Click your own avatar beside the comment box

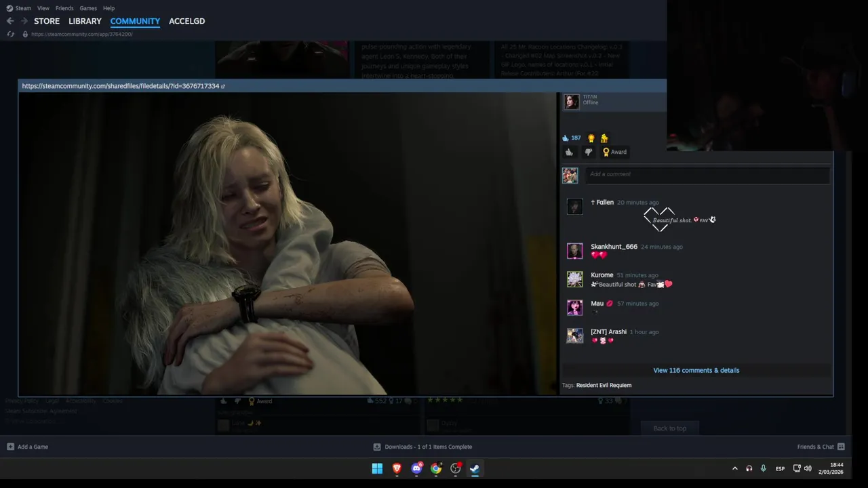tap(570, 176)
